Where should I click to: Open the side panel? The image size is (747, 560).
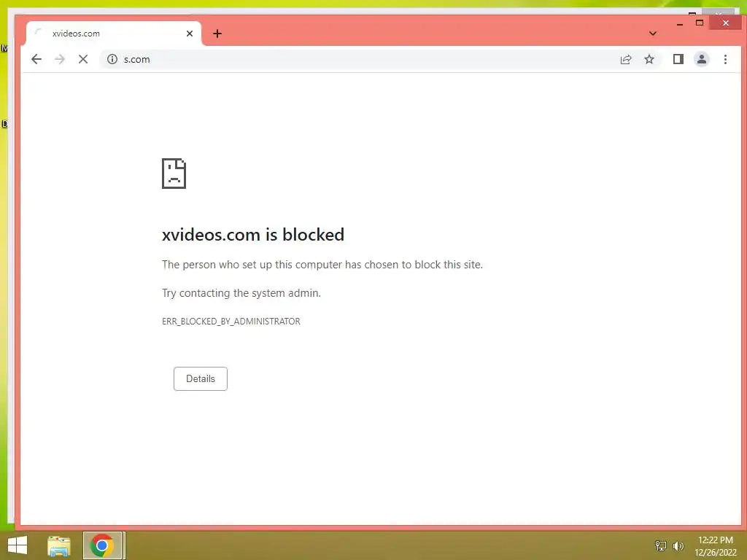tap(678, 59)
